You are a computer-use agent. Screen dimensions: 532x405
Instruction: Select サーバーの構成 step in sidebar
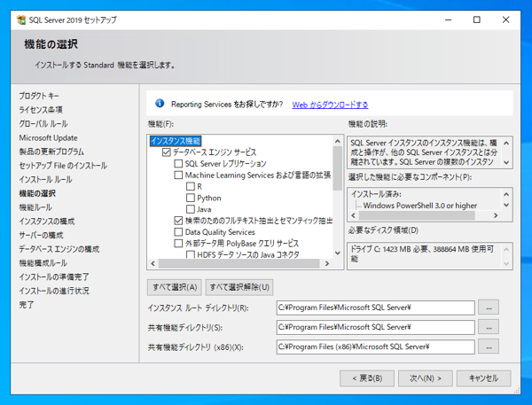click(41, 235)
